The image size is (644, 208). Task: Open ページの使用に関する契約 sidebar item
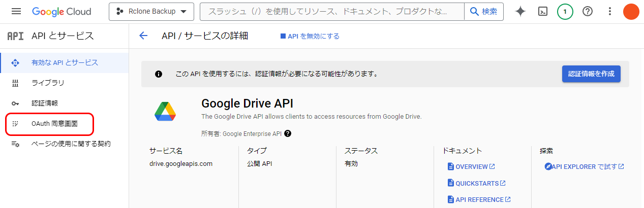pyautogui.click(x=65, y=144)
